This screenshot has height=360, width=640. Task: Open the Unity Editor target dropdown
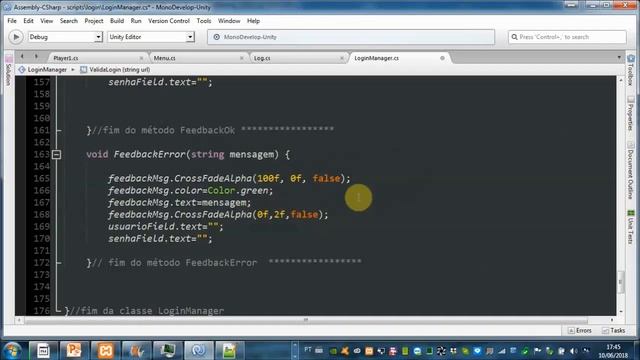[x=151, y=37]
